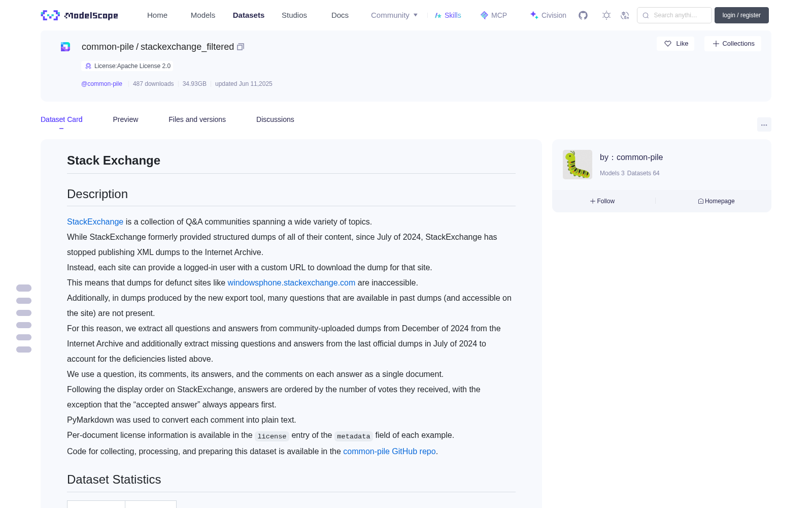Add dataset to Collections
The image size is (812, 508).
[x=733, y=44]
